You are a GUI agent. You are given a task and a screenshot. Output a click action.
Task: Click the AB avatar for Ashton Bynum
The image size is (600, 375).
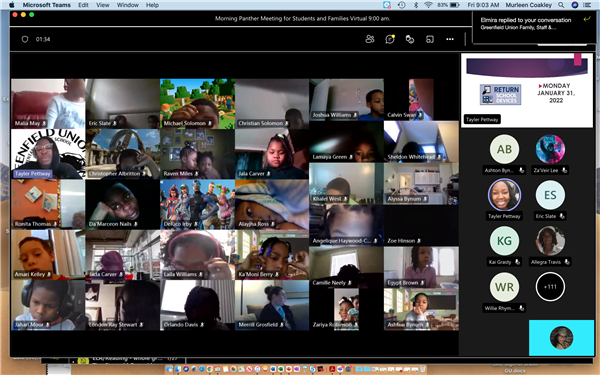click(504, 149)
